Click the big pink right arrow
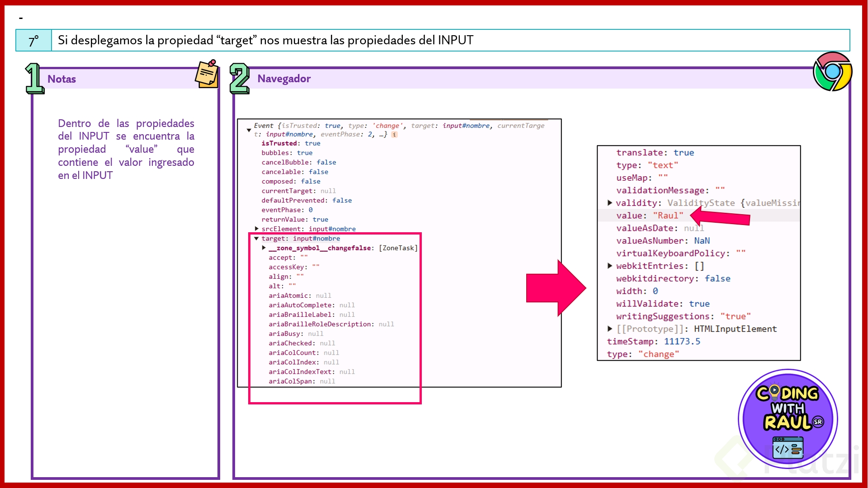The width and height of the screenshot is (868, 488). [556, 288]
